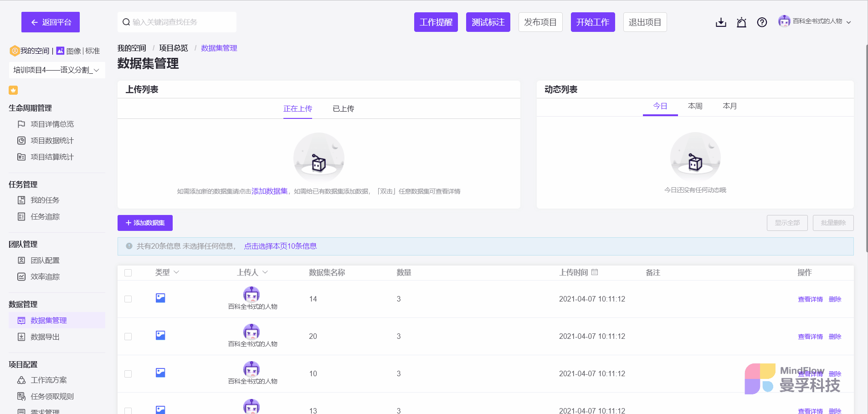Go to 我的任务 in sidebar
Image resolution: width=868 pixels, height=414 pixels.
(x=45, y=200)
